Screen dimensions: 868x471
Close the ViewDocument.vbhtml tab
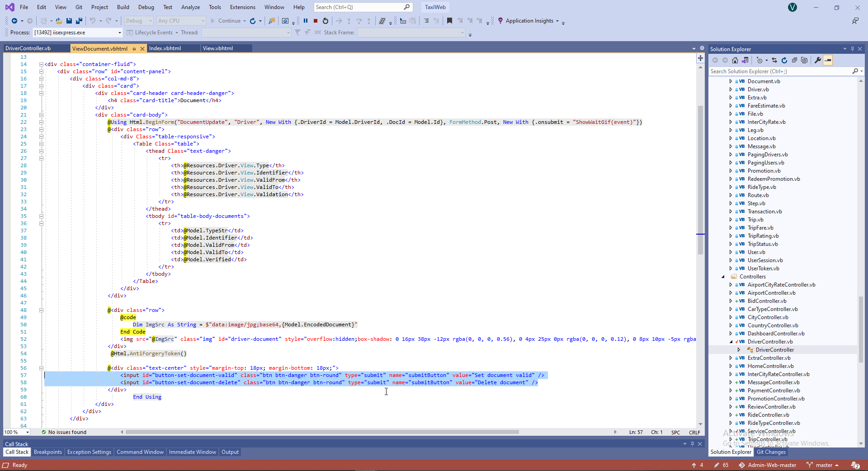click(x=142, y=48)
